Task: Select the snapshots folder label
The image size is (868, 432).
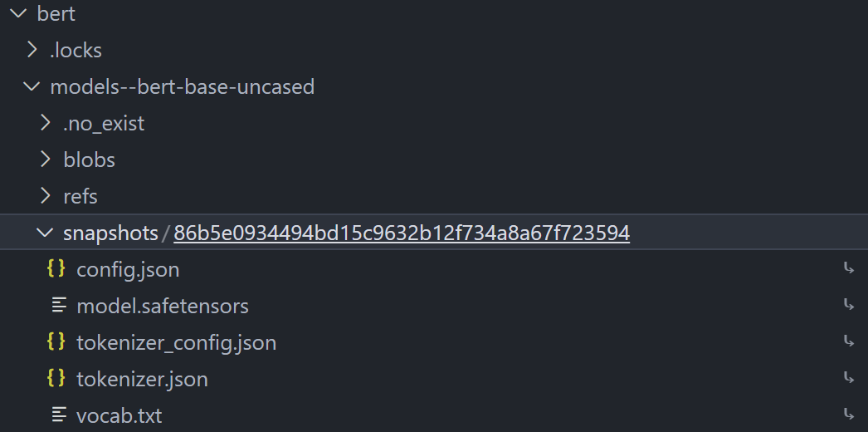Action: coord(110,233)
